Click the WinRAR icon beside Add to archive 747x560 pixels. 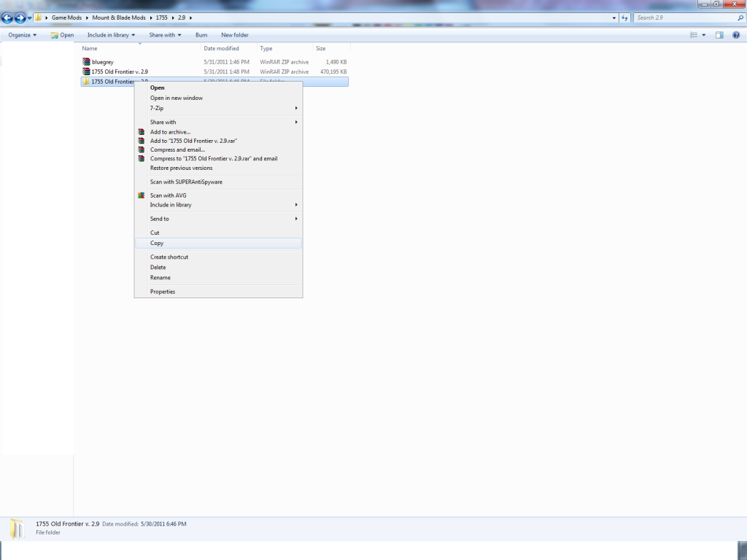(142, 132)
